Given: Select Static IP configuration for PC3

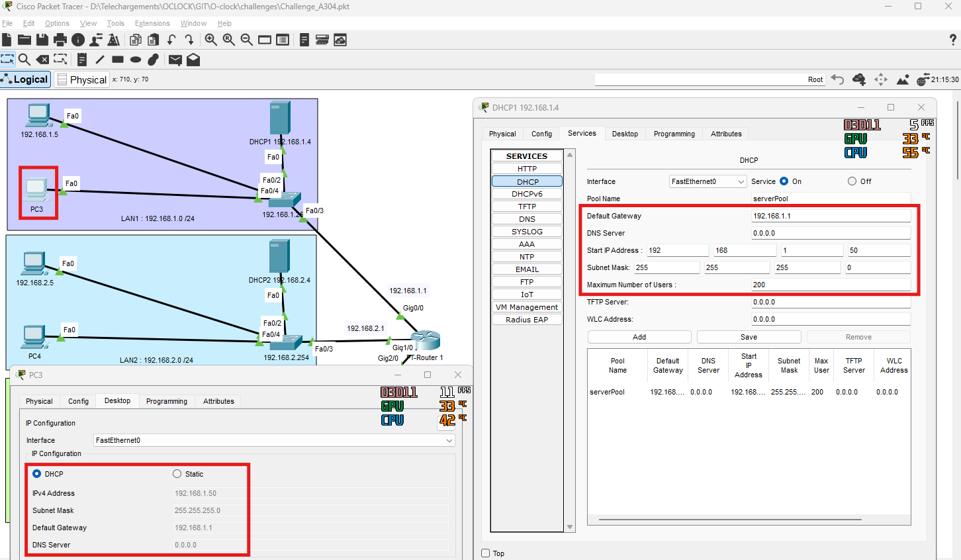Looking at the screenshot, I should (x=177, y=474).
